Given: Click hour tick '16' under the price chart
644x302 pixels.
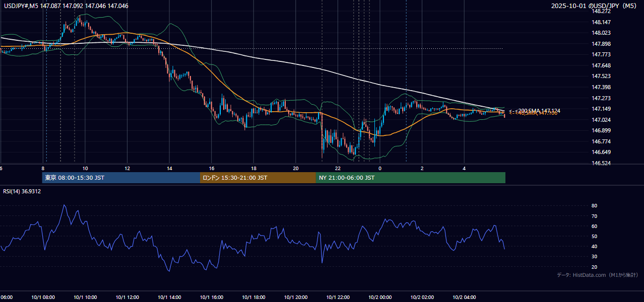Looking at the screenshot, I should (212, 168).
